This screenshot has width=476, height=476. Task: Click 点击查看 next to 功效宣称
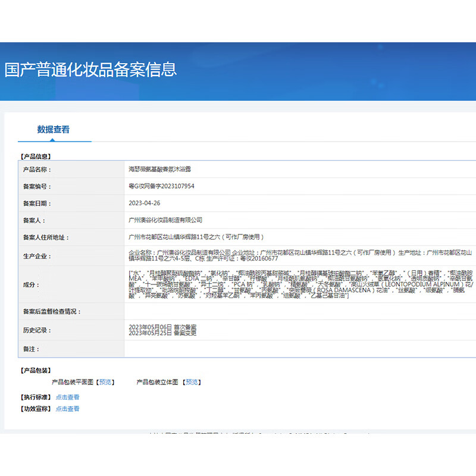[x=67, y=409]
